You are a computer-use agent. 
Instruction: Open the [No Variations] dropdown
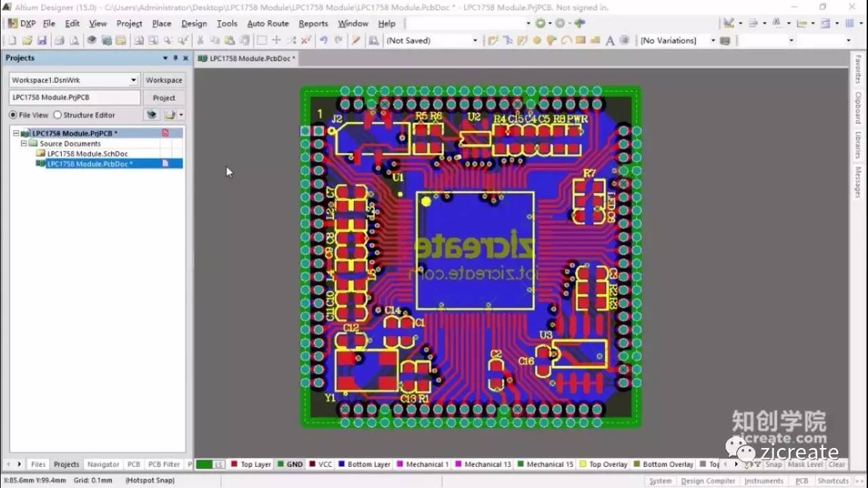pyautogui.click(x=713, y=41)
